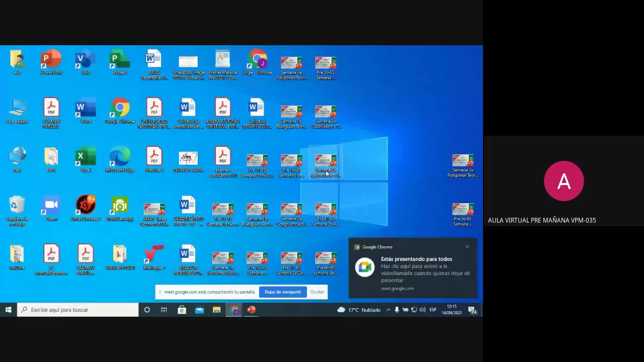Select the CUADRILÁTERO PRE 76-80 Word file
The height and width of the screenshot is (362, 644).
(188, 211)
